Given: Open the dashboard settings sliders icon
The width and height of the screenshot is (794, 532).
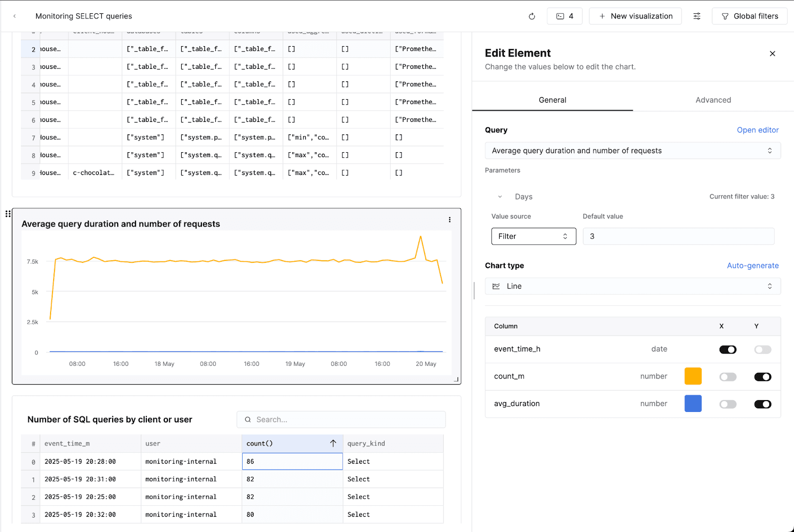Looking at the screenshot, I should click(x=697, y=16).
